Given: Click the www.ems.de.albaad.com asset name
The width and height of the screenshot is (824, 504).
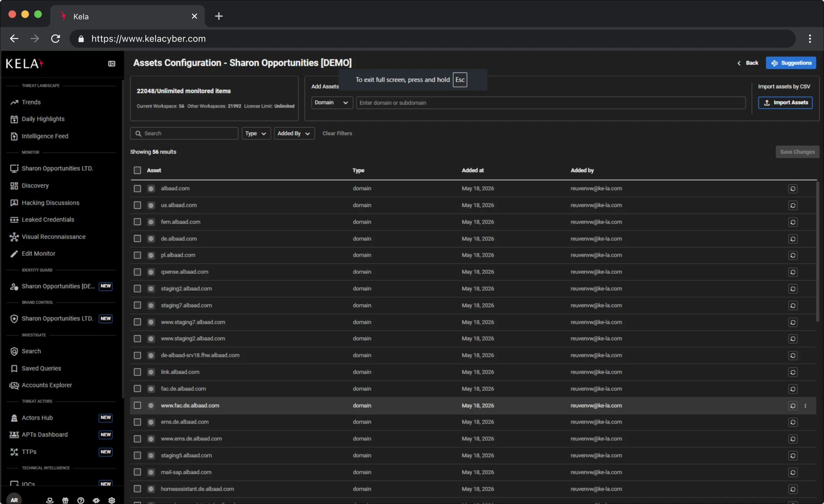Looking at the screenshot, I should pyautogui.click(x=191, y=439).
